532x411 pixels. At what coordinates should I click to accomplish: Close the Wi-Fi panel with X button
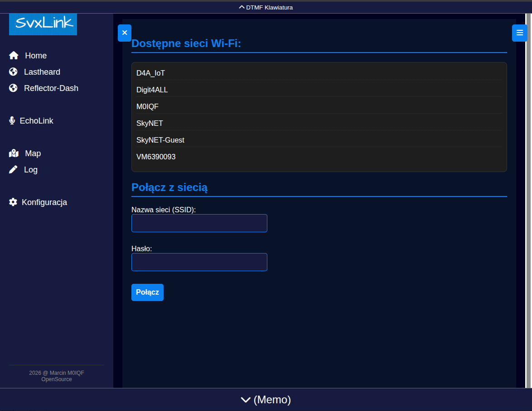[x=125, y=33]
